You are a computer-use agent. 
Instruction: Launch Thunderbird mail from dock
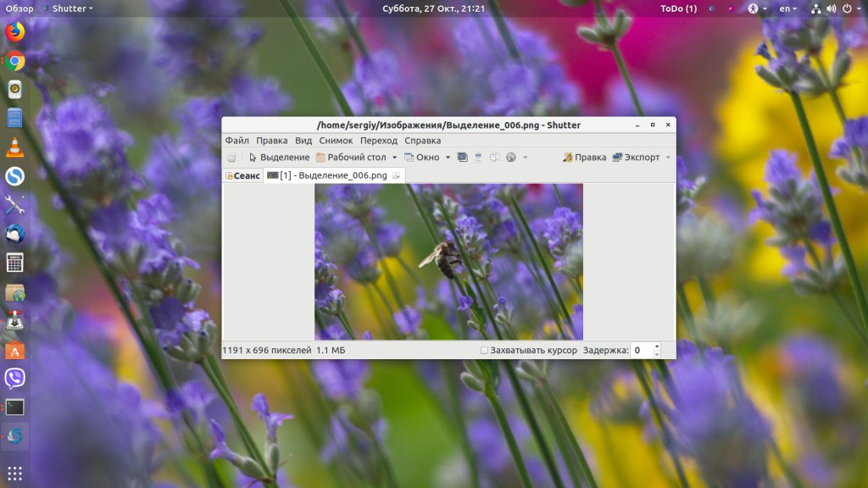(15, 234)
